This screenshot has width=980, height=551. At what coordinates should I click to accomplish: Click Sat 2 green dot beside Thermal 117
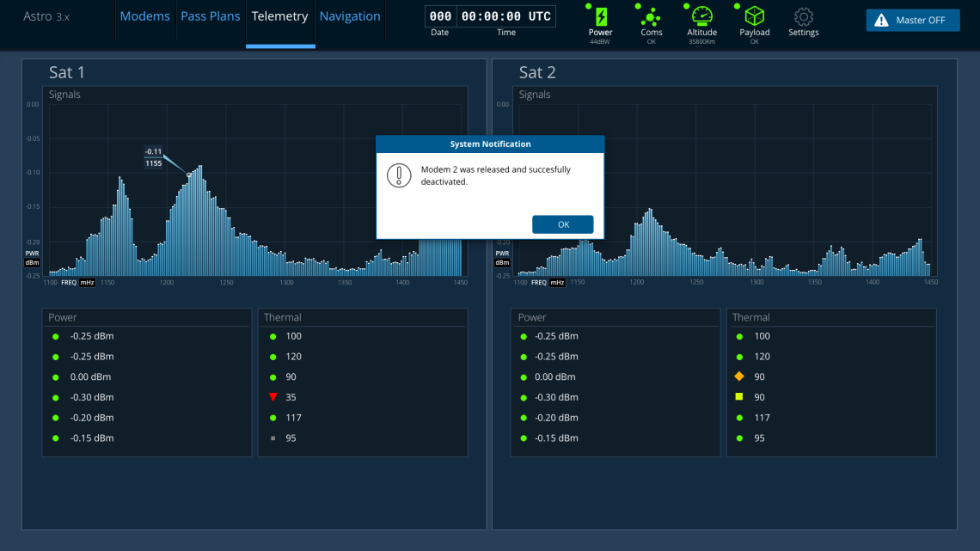click(739, 418)
